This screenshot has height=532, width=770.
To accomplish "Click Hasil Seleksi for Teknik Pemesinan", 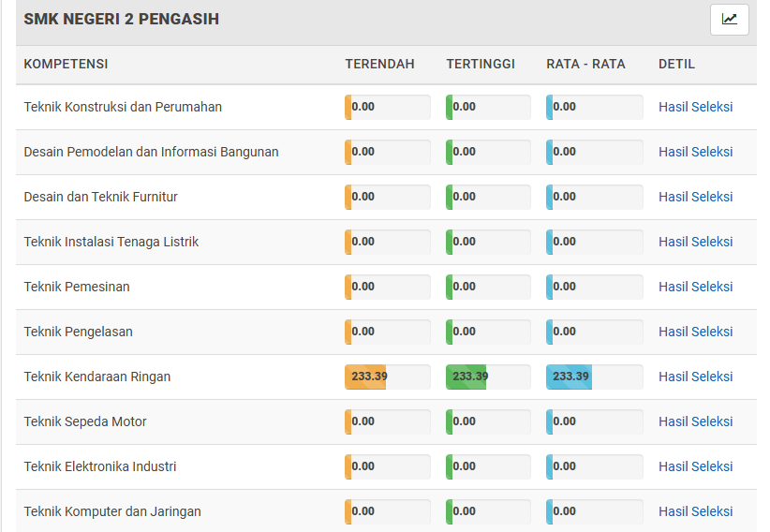I will click(695, 287).
